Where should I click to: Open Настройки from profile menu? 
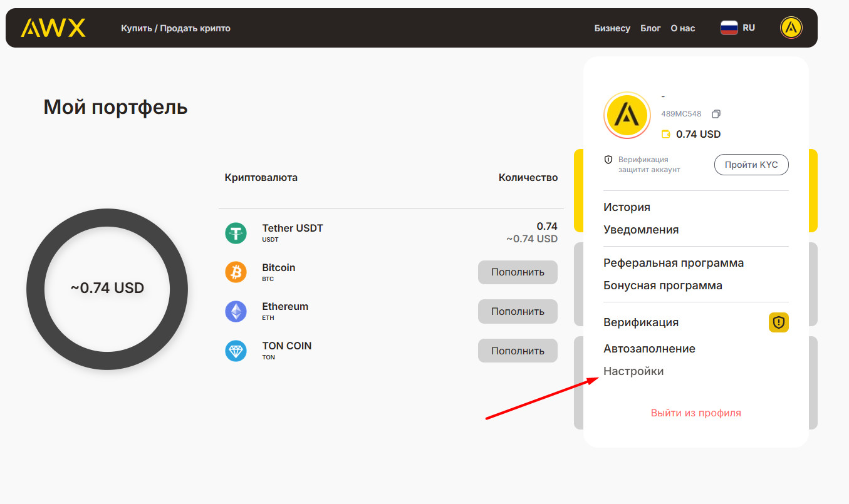pyautogui.click(x=633, y=371)
